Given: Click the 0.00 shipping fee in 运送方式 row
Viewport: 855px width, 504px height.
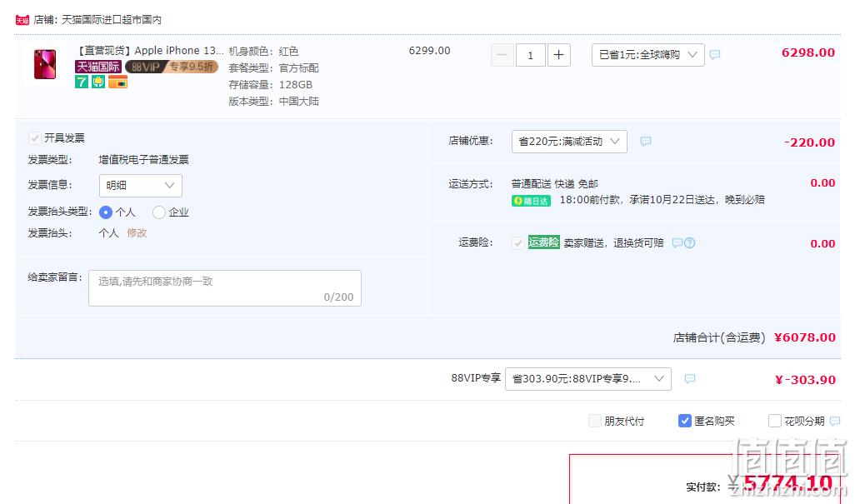Looking at the screenshot, I should click(x=822, y=183).
